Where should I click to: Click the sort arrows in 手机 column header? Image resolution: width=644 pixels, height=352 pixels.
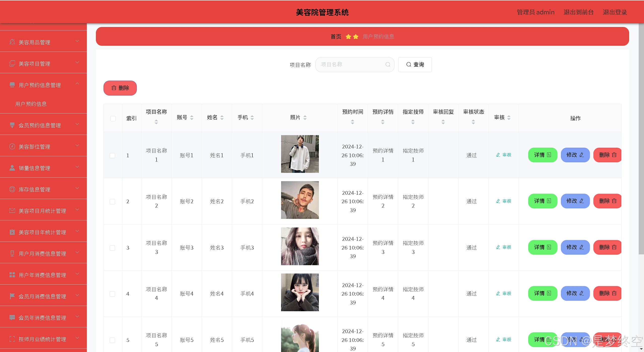point(252,118)
